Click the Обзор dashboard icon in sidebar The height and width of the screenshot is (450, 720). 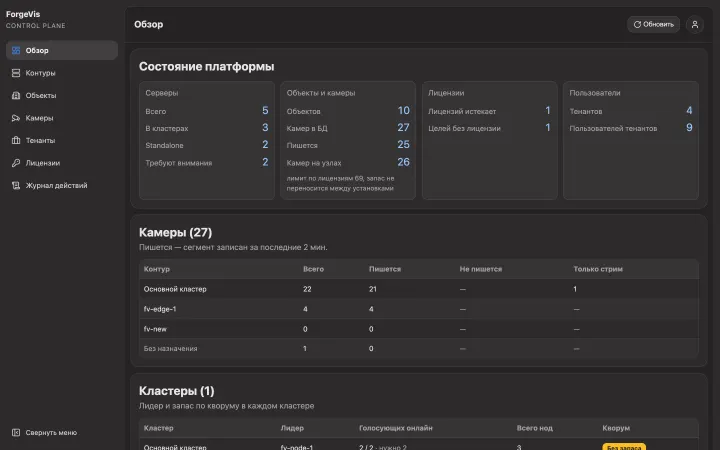pyautogui.click(x=16, y=51)
